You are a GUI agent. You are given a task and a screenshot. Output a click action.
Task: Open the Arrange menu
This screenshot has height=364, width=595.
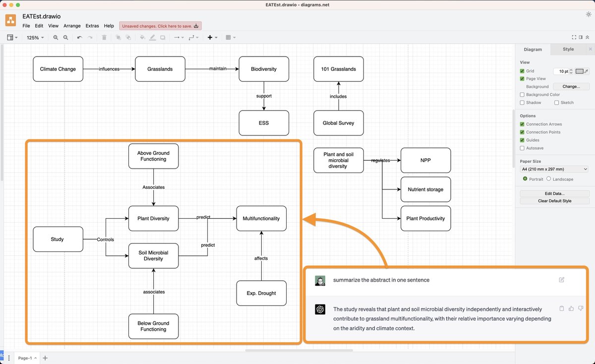72,26
